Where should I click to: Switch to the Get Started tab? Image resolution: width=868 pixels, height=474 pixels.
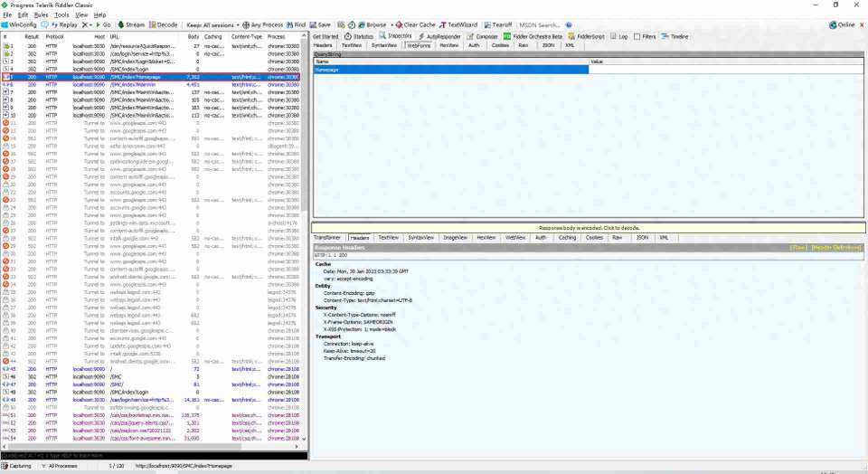tap(325, 36)
